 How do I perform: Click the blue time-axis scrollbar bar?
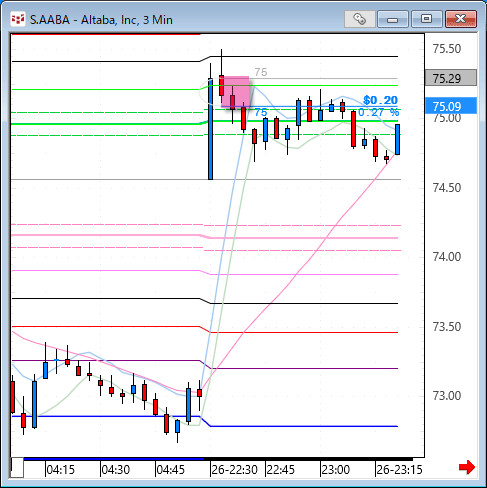coord(114,459)
